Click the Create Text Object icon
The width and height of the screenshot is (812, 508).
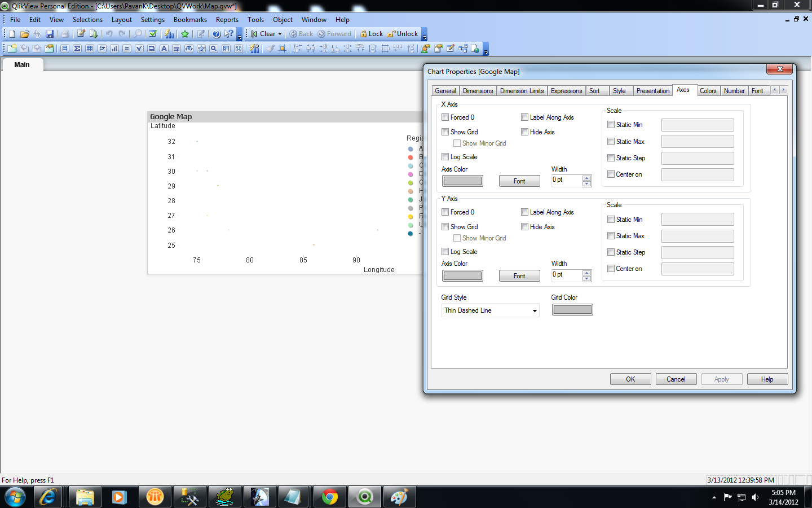click(x=164, y=49)
